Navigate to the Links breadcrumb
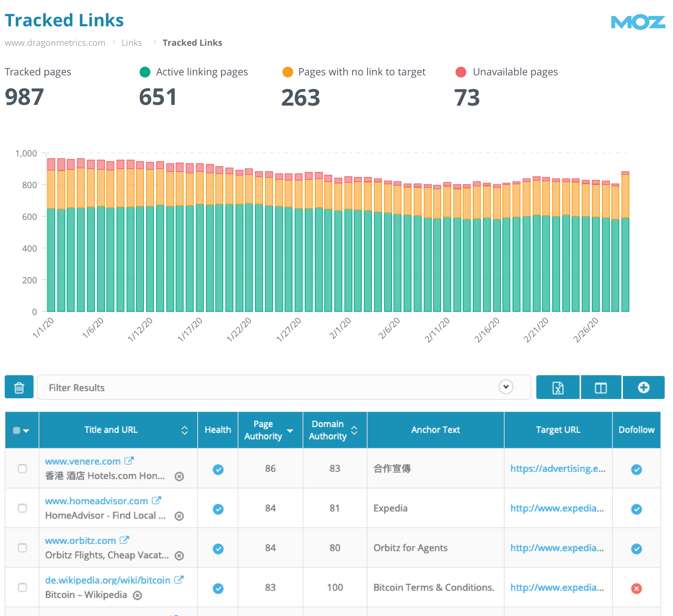Viewport: 673px width, 616px height. (132, 43)
